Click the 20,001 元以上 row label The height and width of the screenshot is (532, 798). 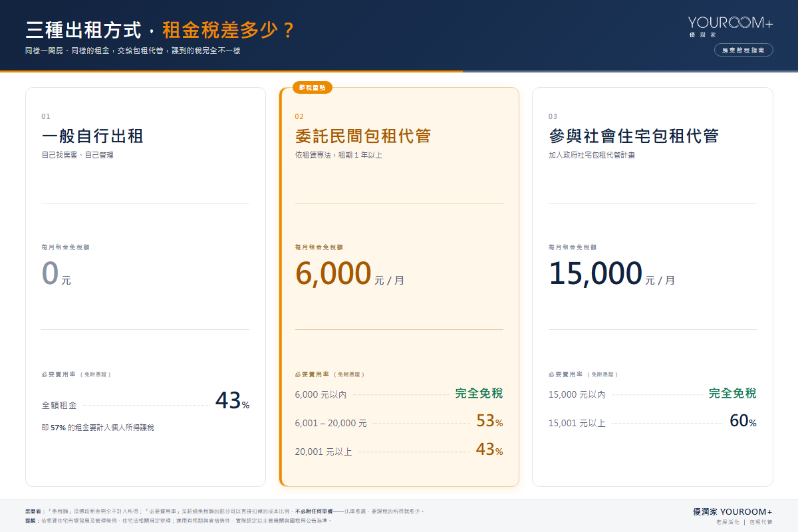[x=323, y=452]
